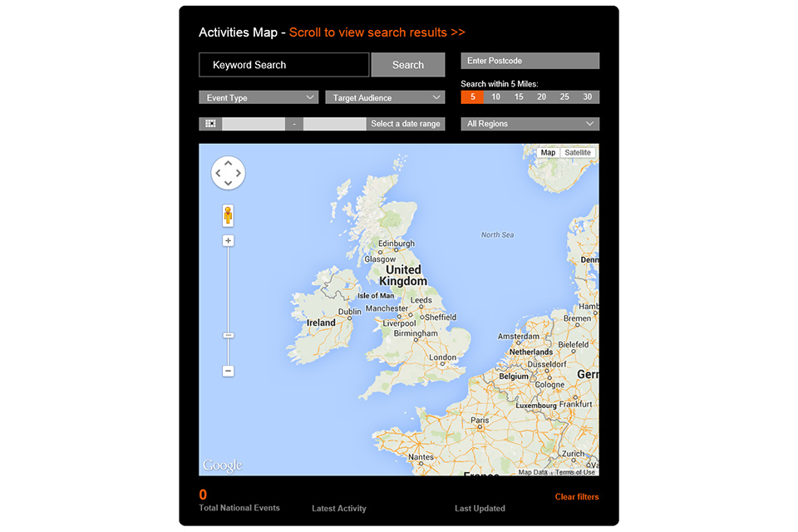Select 15 miles search radius
798x532 pixels.
[x=518, y=97]
